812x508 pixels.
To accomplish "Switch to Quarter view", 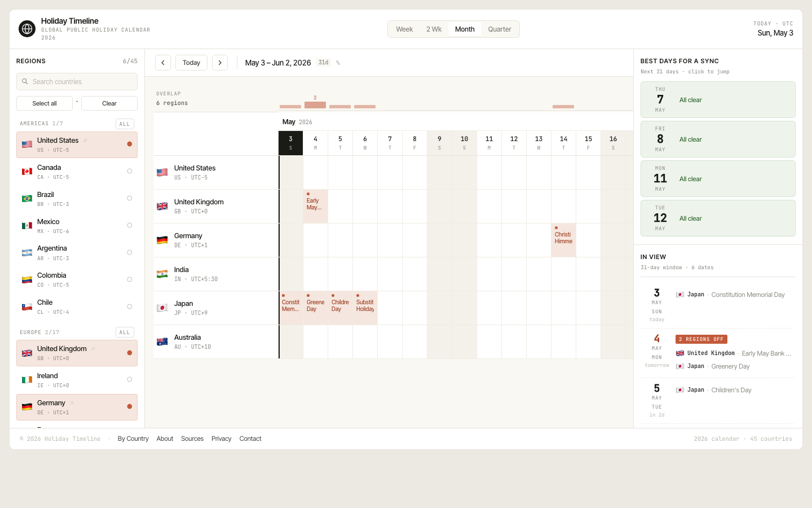I will click(x=500, y=29).
